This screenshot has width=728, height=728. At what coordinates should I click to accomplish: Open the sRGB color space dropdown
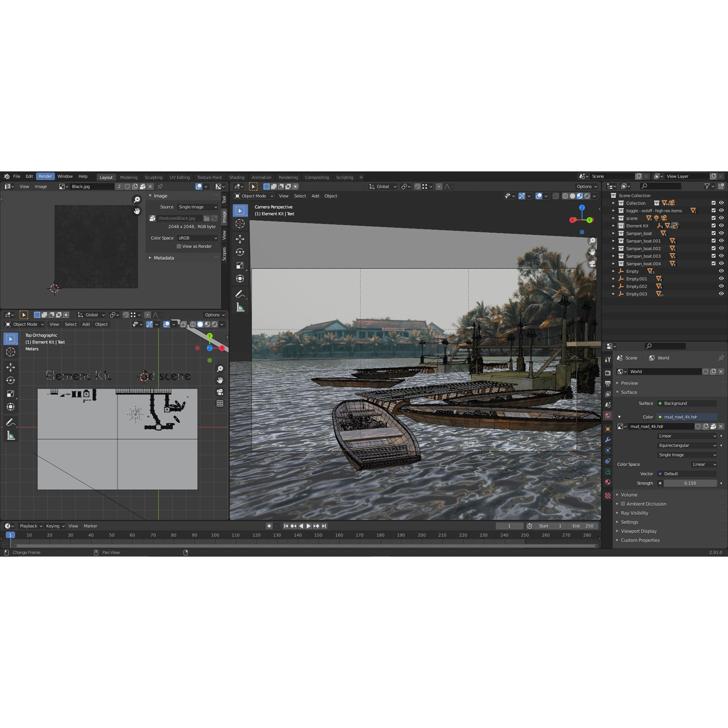[x=198, y=238]
